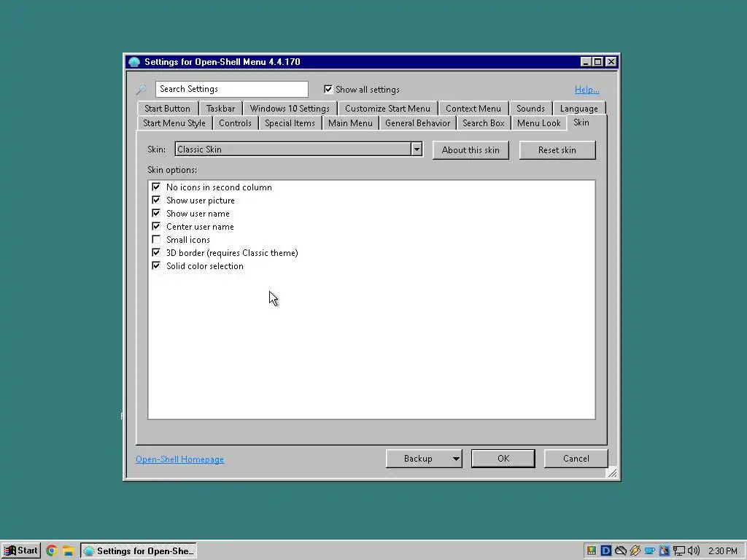Switch to the Taskbar tab
This screenshot has width=747, height=560.
220,109
